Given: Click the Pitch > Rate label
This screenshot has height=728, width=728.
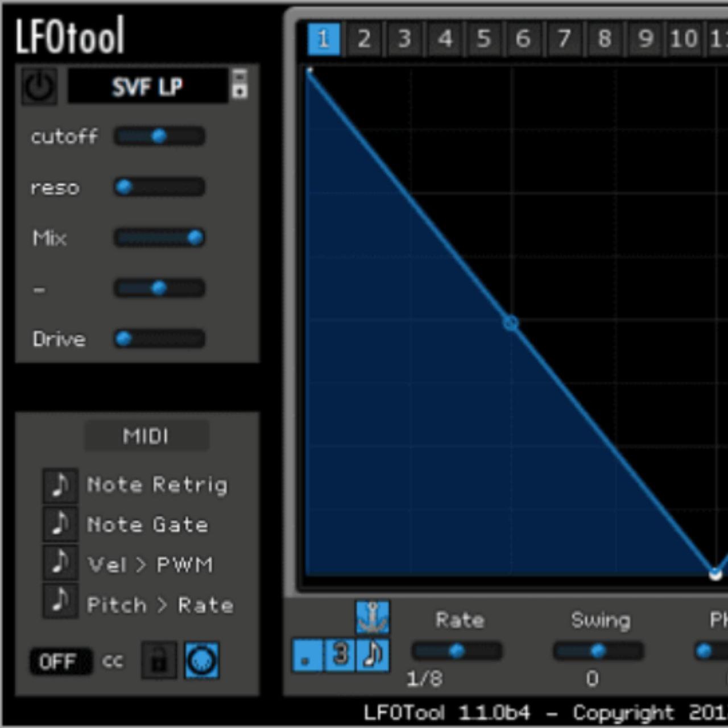Looking at the screenshot, I should coord(160,605).
